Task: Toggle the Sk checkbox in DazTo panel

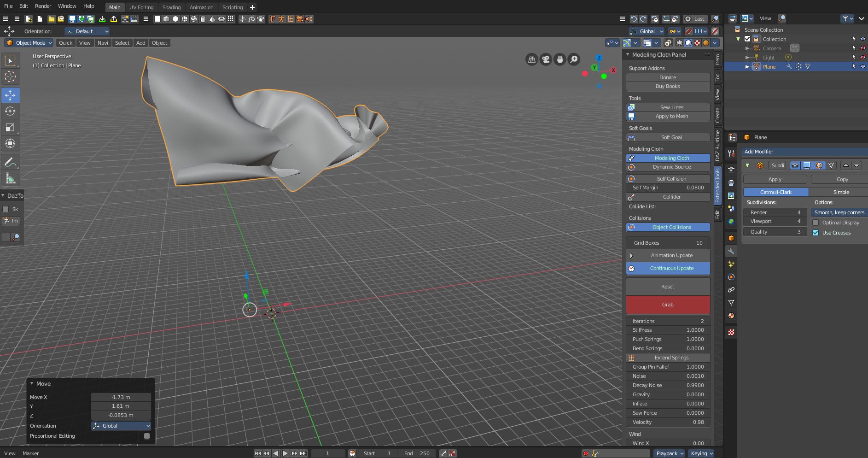Action: pyautogui.click(x=6, y=209)
